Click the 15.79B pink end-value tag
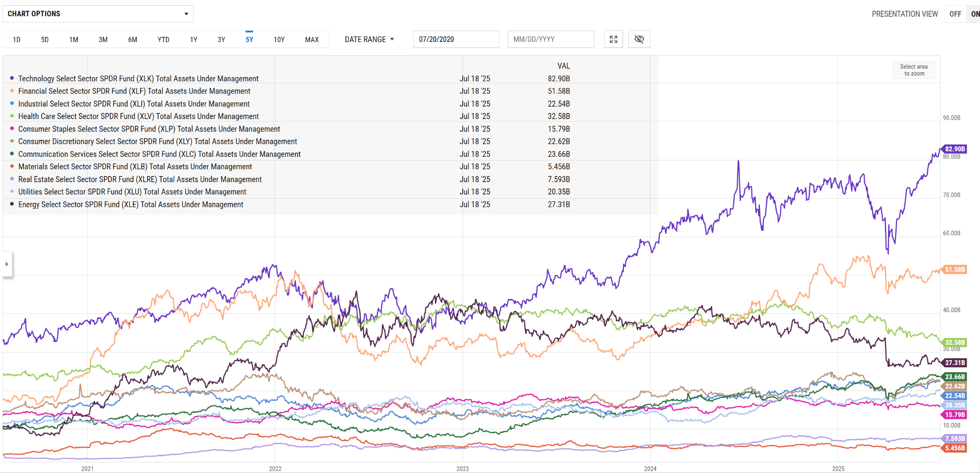 [954, 415]
